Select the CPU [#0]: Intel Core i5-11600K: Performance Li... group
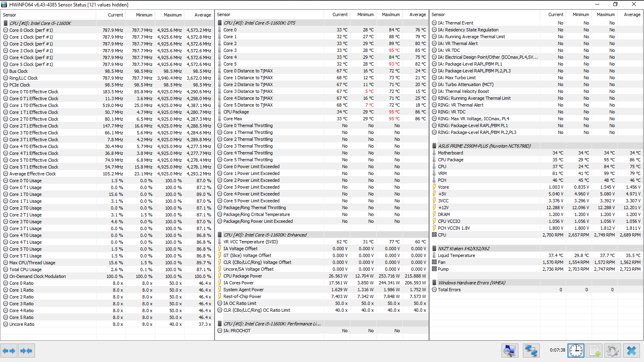 (x=322, y=324)
